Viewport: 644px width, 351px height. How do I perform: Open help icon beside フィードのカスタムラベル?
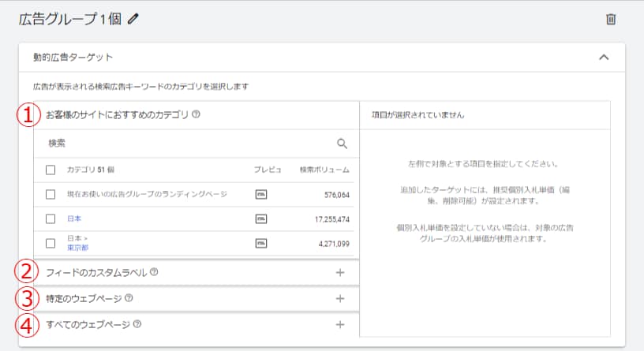(x=154, y=272)
